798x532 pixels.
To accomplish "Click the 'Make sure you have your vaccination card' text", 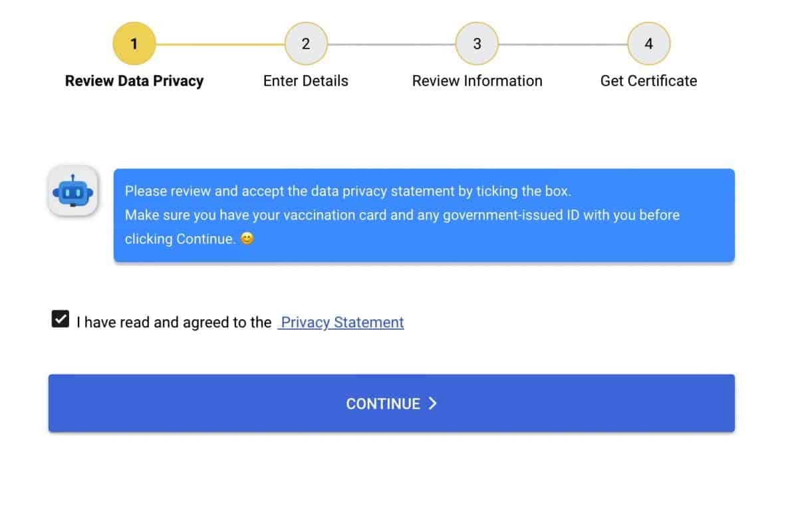I will point(402,215).
